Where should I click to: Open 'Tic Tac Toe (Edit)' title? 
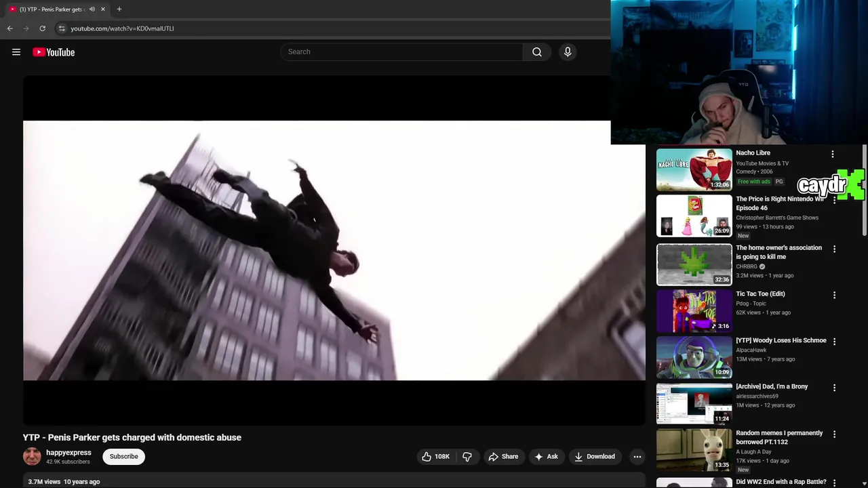pyautogui.click(x=760, y=294)
